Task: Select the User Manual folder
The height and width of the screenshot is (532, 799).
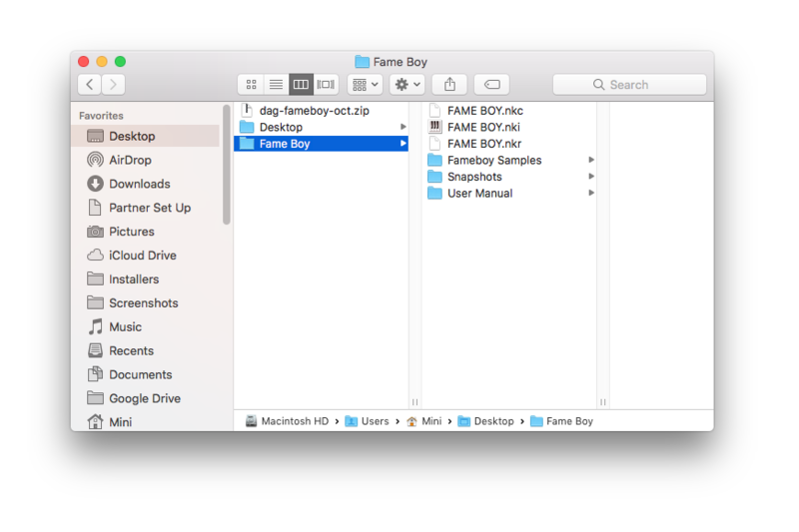Action: point(509,193)
